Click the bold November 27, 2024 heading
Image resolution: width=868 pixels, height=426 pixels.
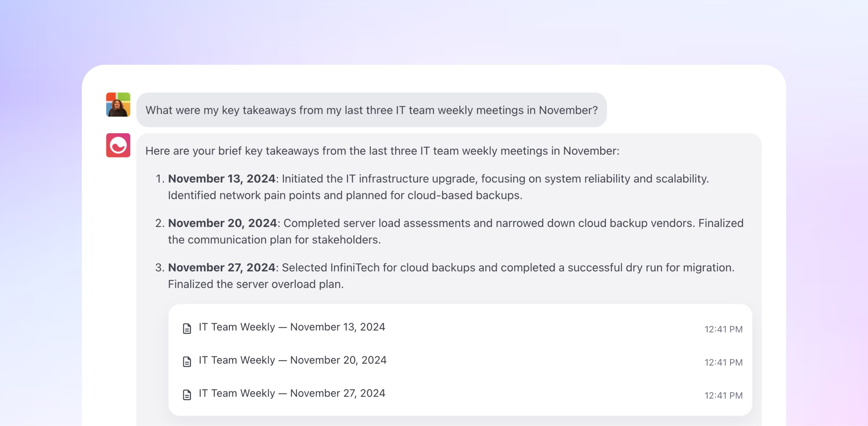click(x=222, y=267)
